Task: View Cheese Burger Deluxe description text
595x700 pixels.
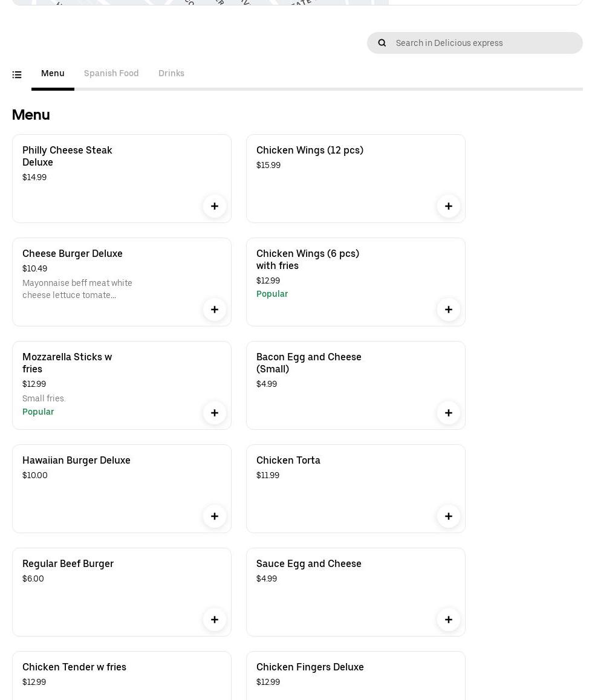Action: coord(77,289)
